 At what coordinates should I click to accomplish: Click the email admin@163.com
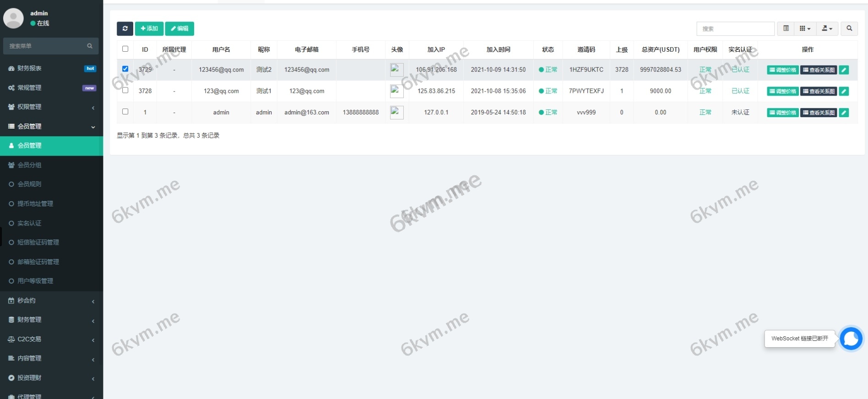[x=307, y=113]
